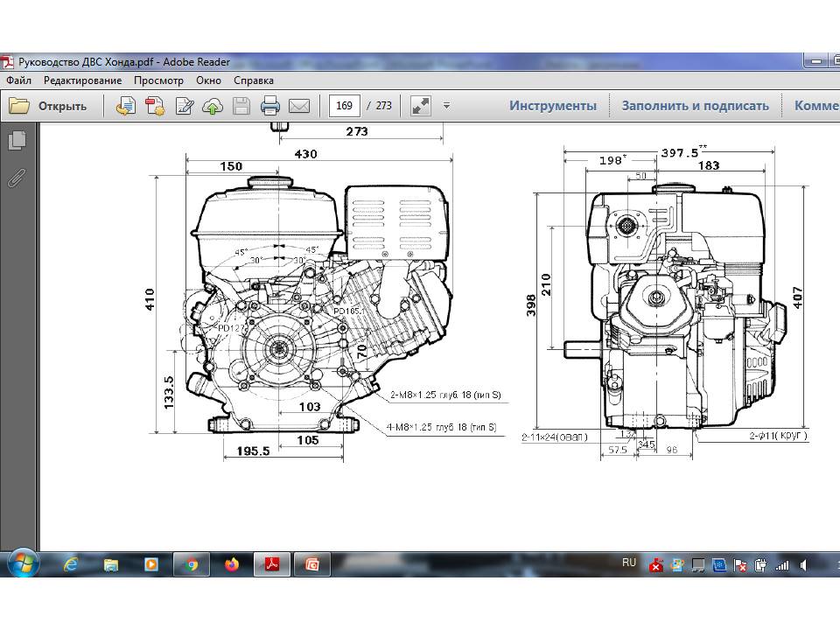Open the Заполнить и подписать pane

click(695, 106)
